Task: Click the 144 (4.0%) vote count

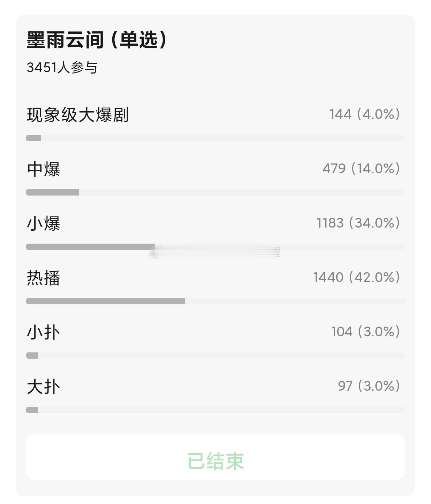Action: [365, 114]
